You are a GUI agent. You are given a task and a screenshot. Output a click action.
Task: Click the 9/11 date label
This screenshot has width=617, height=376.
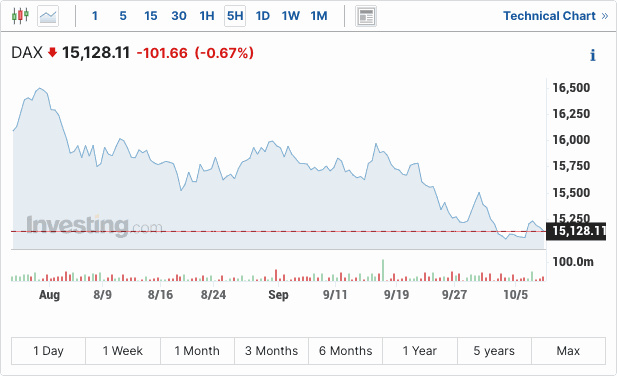(335, 295)
